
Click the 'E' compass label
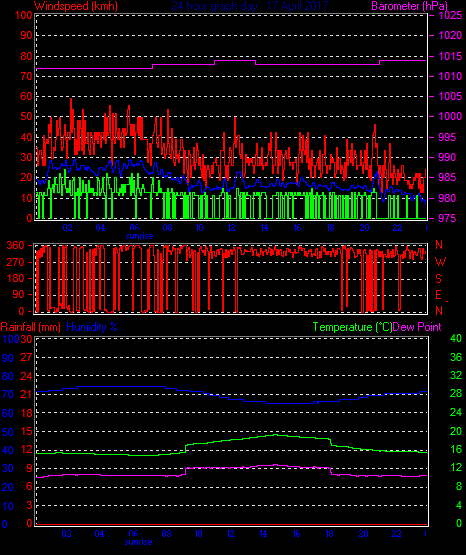pos(438,295)
